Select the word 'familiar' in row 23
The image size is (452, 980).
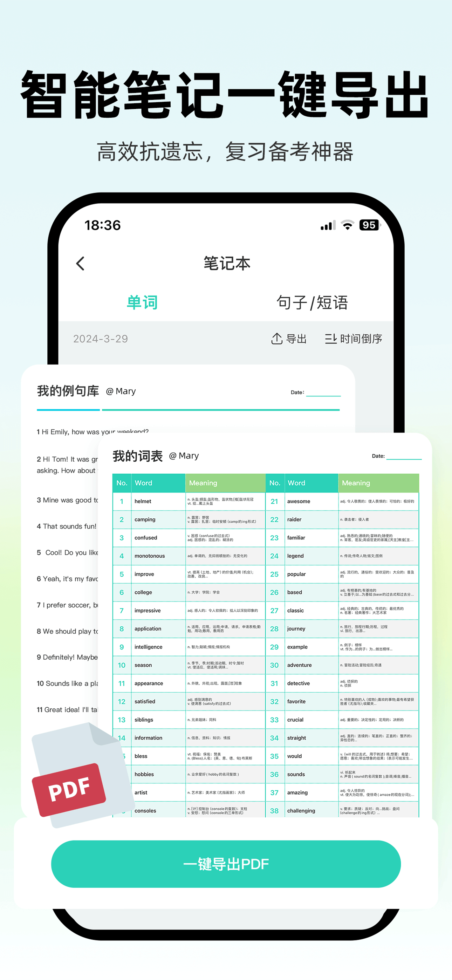click(296, 538)
